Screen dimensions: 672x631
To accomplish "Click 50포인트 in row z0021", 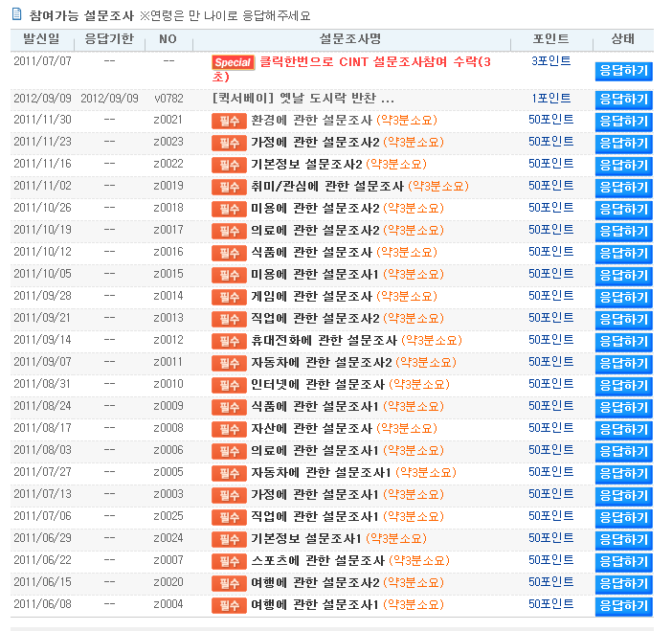I will tap(550, 120).
